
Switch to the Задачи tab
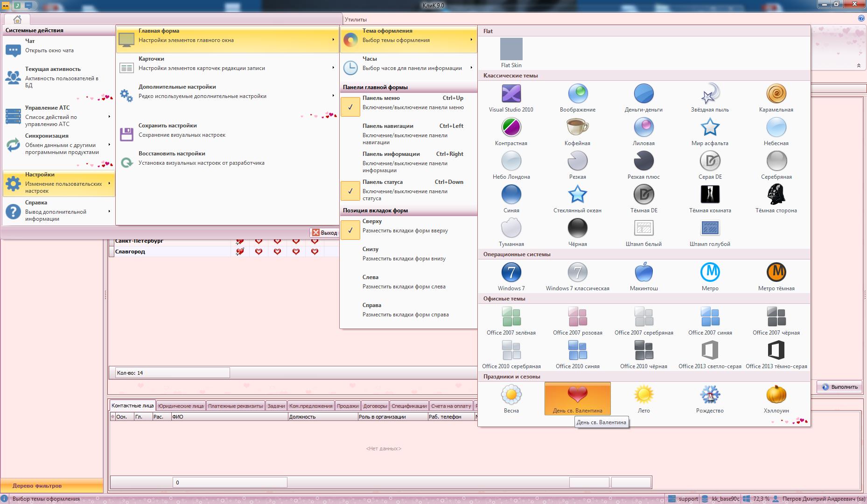tap(276, 406)
